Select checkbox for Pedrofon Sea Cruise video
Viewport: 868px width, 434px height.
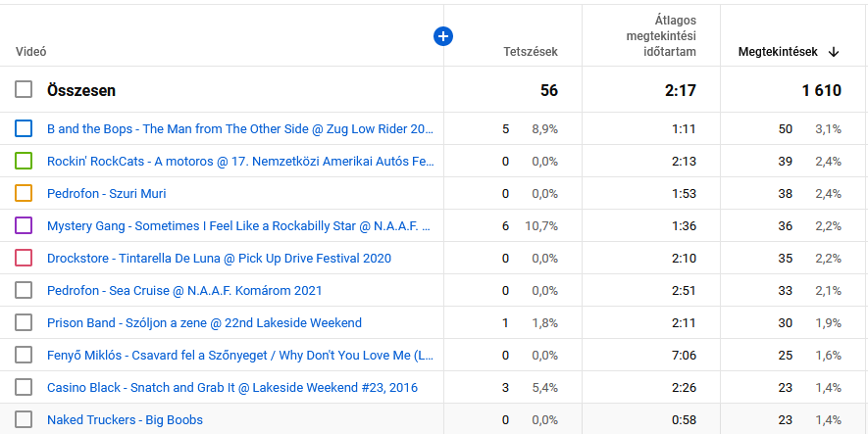[x=24, y=290]
